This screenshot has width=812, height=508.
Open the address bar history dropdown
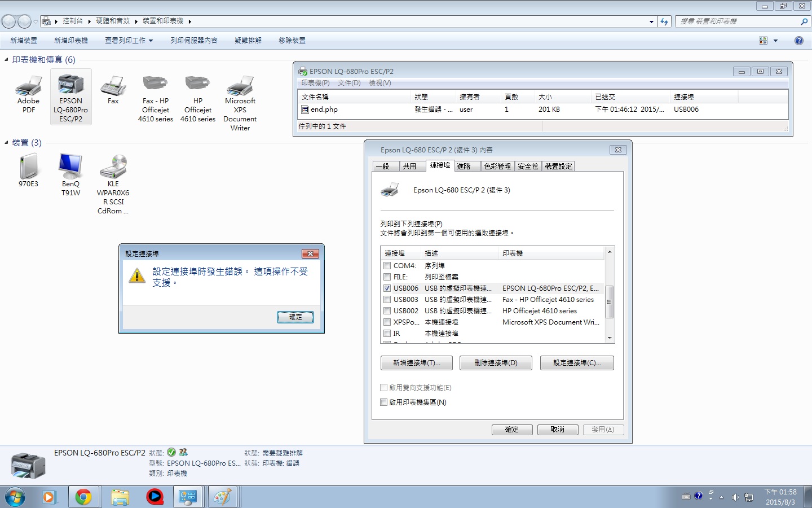tap(651, 21)
